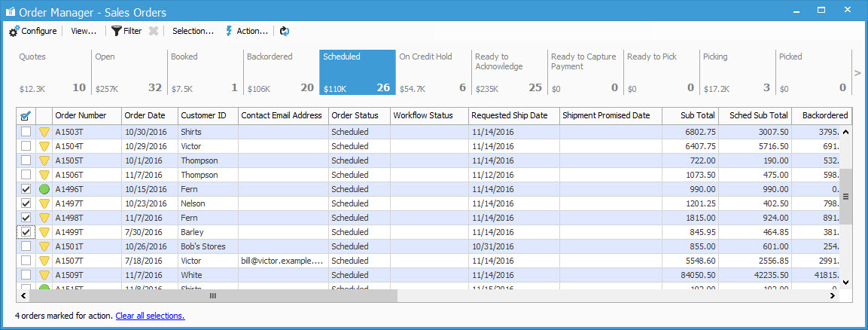The image size is (868, 330).
Task: Click the Filter button label
Action: coord(132,31)
